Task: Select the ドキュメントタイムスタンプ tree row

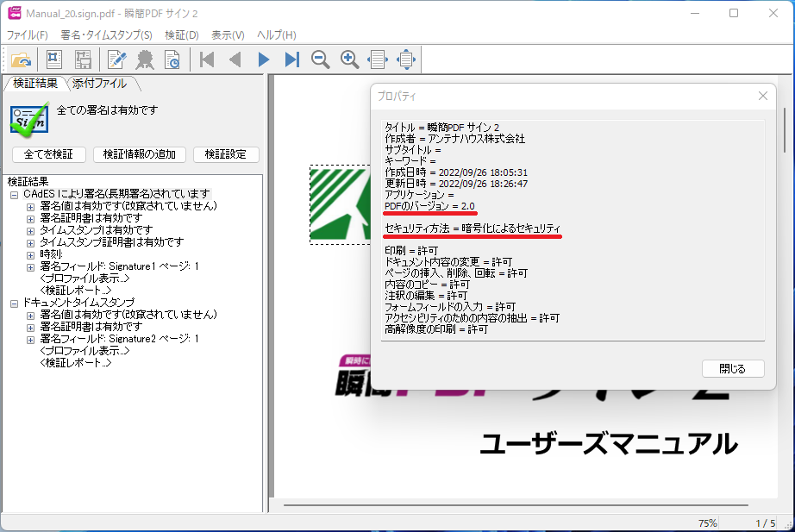Action: [x=78, y=303]
